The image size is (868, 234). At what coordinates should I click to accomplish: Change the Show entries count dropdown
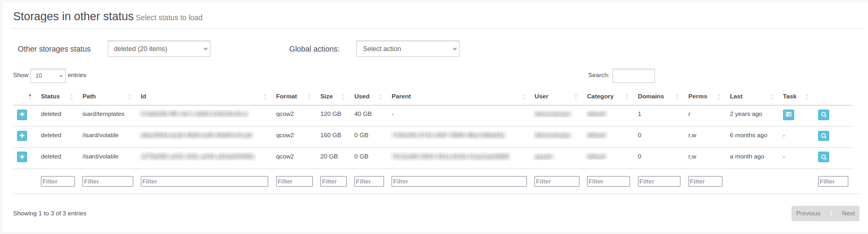coord(48,76)
